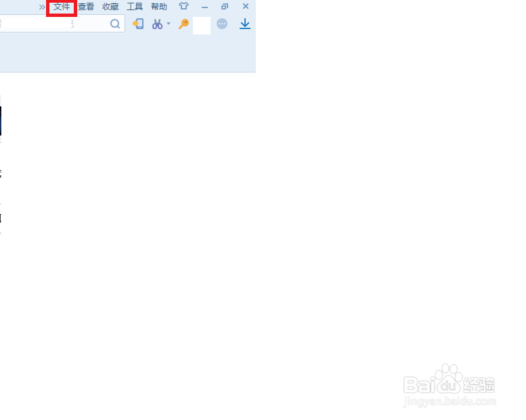Restore down the browser window

[225, 6]
